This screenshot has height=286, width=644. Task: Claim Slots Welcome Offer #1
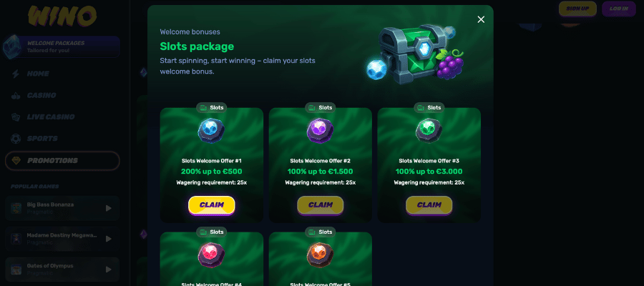[212, 205]
